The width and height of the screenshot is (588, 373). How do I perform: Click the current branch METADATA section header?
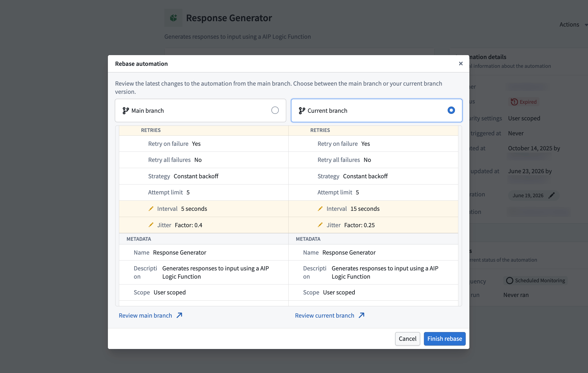pos(373,239)
